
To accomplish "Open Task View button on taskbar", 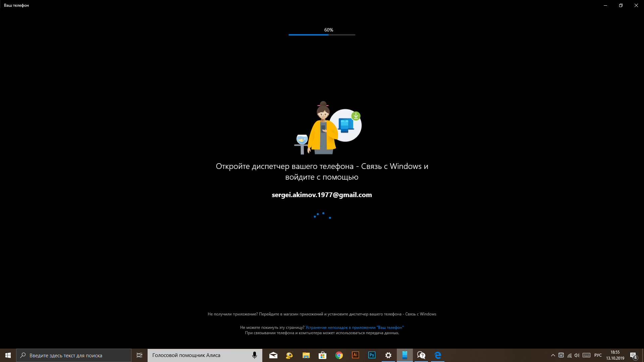I will pos(139,355).
